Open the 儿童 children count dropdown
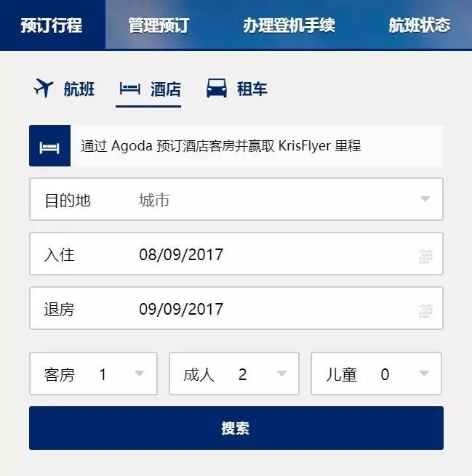Screen dimensions: 472x476 [376, 374]
